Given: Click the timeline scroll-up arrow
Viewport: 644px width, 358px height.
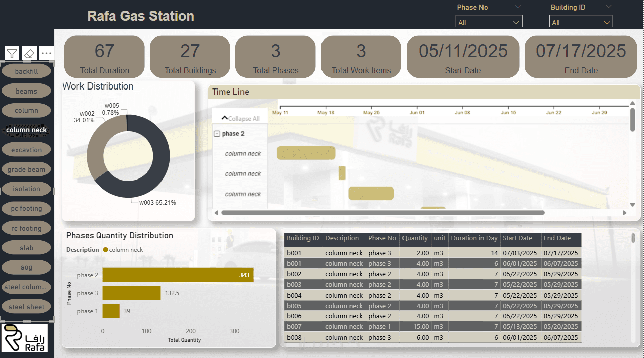Looking at the screenshot, I should coord(633,104).
